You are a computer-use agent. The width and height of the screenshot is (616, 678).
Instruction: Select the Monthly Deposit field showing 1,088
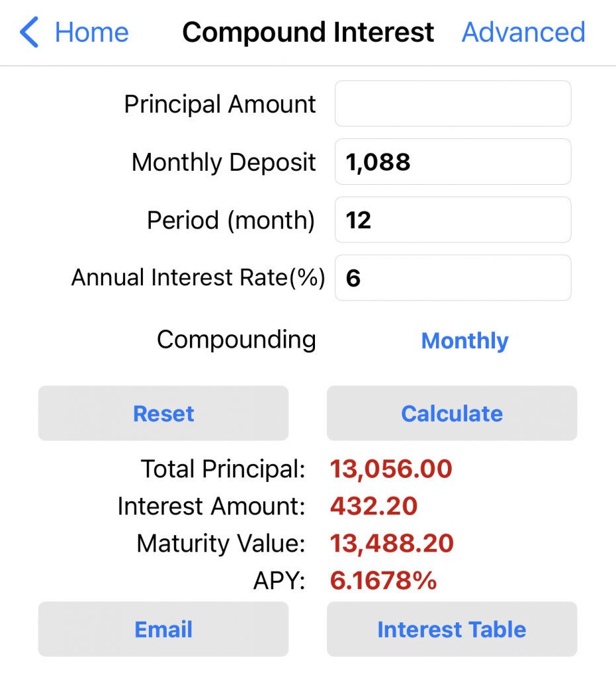[453, 162]
